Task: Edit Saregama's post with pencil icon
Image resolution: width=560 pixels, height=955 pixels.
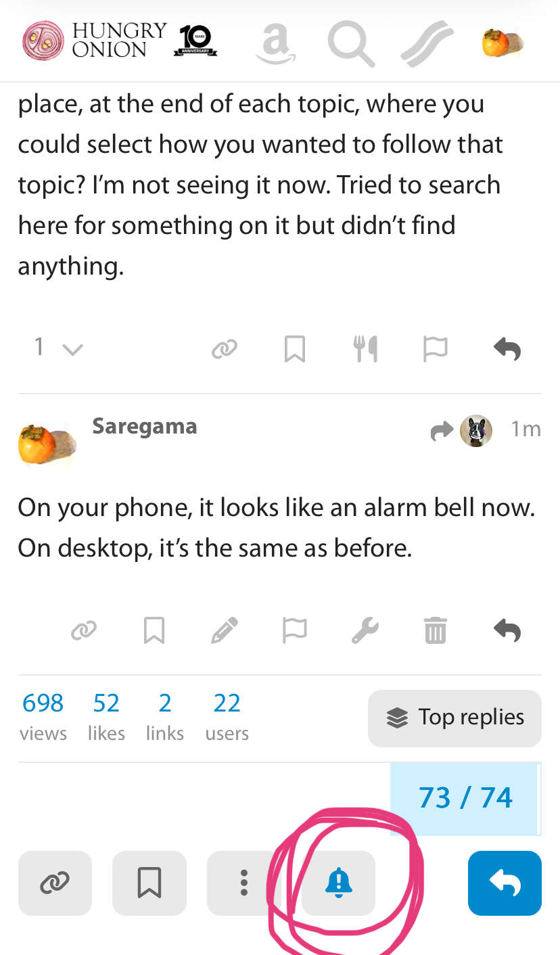Action: pyautogui.click(x=225, y=631)
